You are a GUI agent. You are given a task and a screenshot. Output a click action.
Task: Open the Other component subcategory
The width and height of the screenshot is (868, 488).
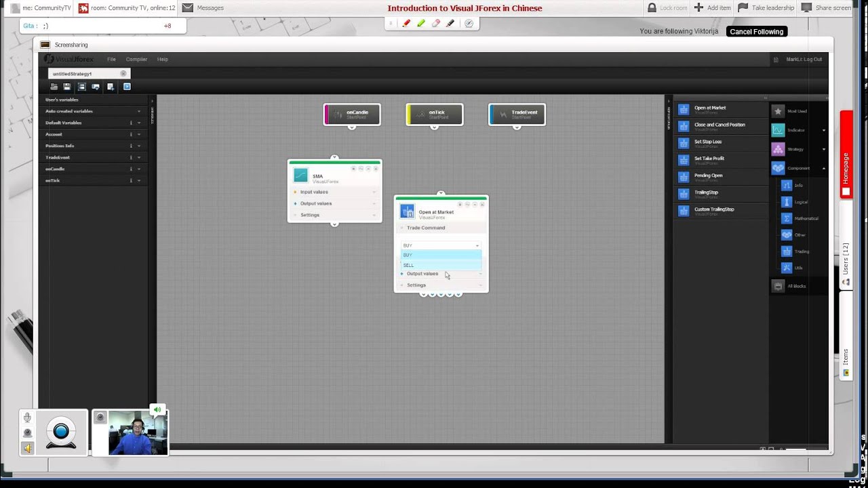click(x=787, y=235)
